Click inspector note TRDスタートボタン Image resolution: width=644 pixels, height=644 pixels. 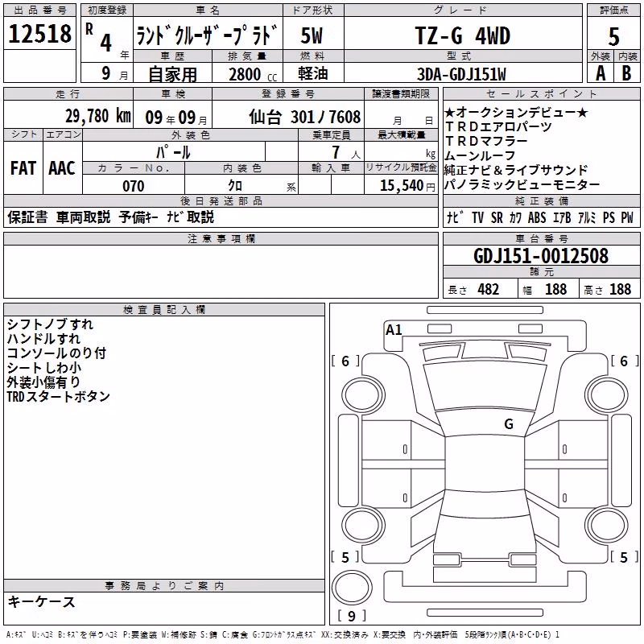pyautogui.click(x=58, y=396)
